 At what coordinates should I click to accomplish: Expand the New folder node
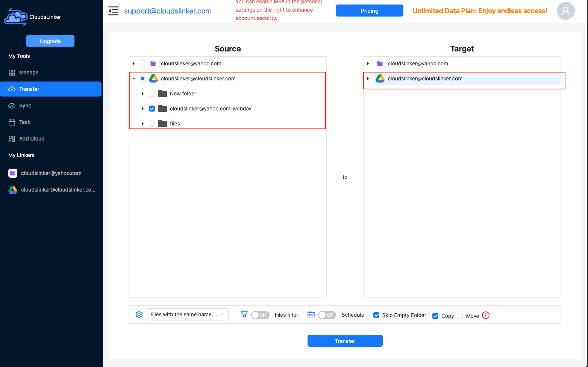click(x=143, y=94)
